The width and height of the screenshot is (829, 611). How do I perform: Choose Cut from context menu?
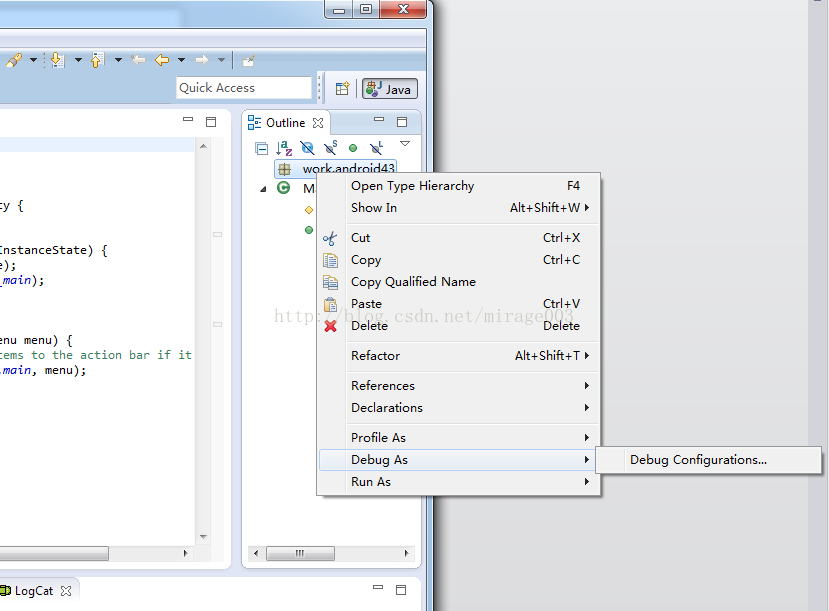point(458,238)
